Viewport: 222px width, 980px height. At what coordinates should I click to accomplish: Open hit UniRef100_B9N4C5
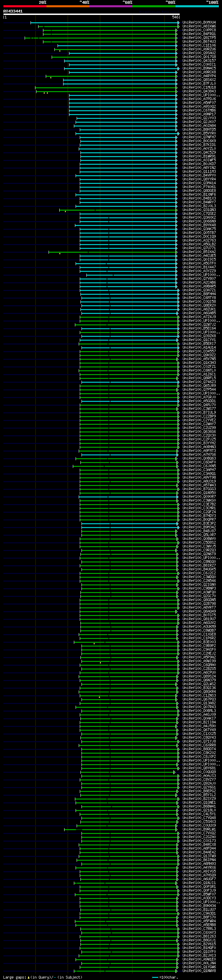point(199,68)
